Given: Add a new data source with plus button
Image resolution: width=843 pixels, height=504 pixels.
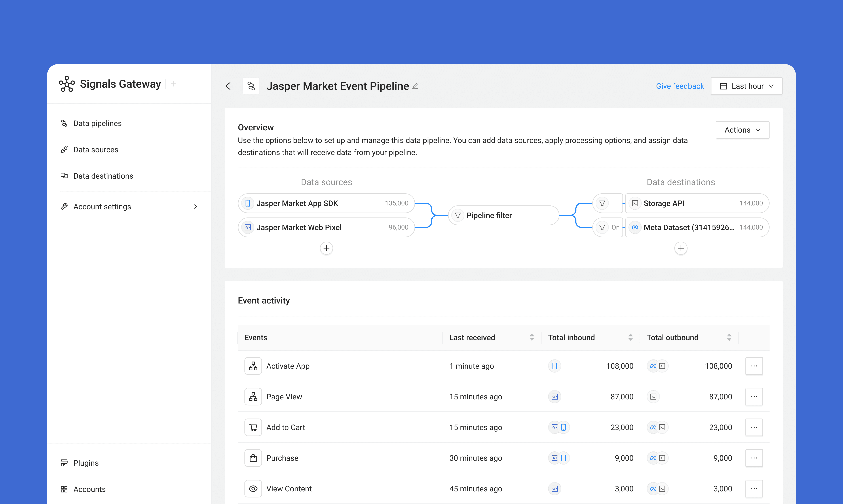Looking at the screenshot, I should pyautogui.click(x=326, y=248).
